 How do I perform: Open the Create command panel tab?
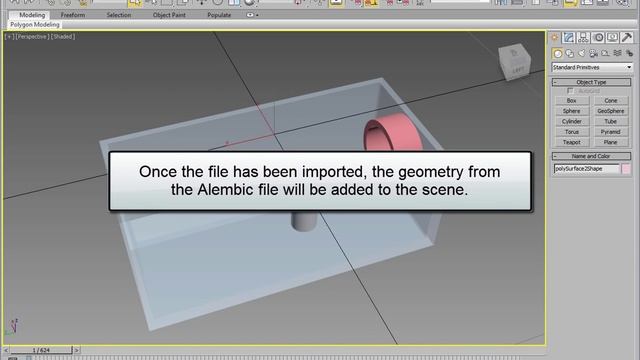(x=554, y=38)
